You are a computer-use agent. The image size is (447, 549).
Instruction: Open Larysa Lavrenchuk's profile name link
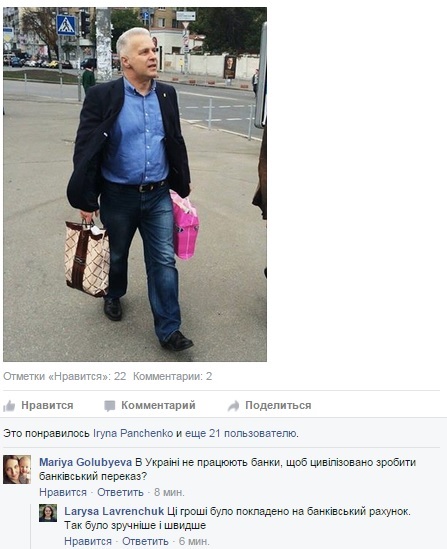114,511
